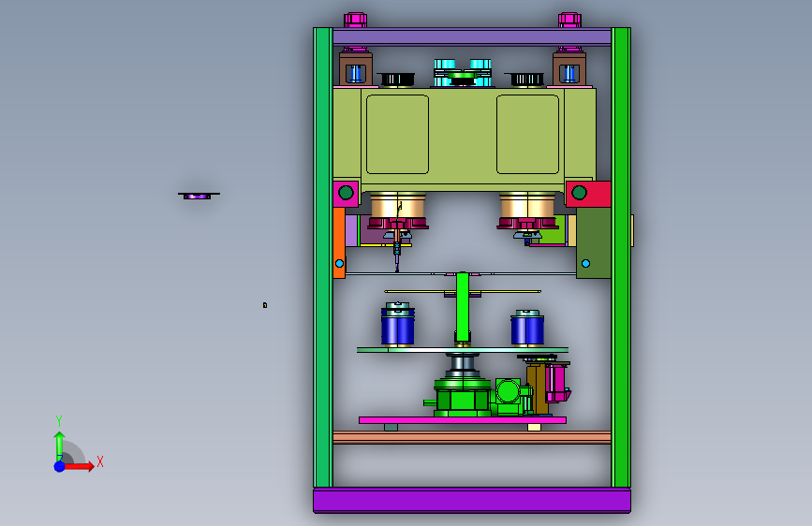The image size is (812, 526).
Task: Select the magenta motor at lower right
Action: [557, 383]
